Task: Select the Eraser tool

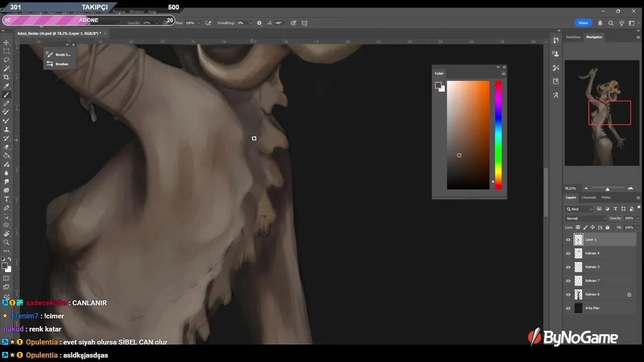Action: pos(7,147)
